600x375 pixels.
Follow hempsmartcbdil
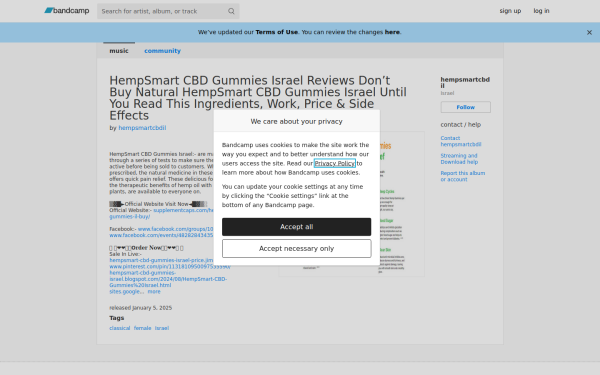click(x=465, y=107)
